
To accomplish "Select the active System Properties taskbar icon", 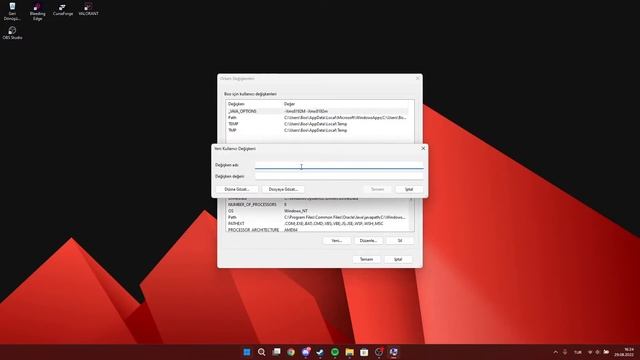I will (x=393, y=352).
